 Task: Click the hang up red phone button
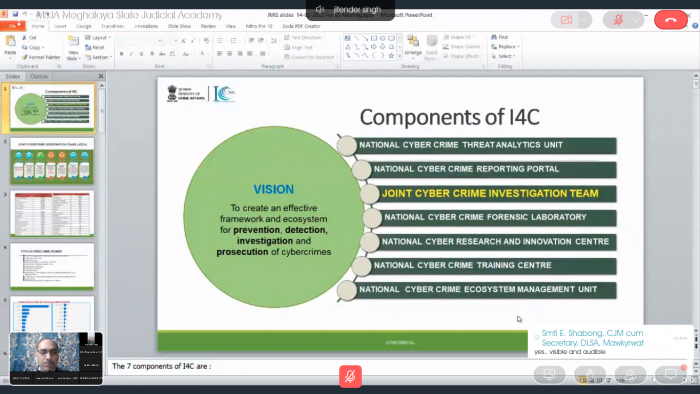pyautogui.click(x=671, y=20)
